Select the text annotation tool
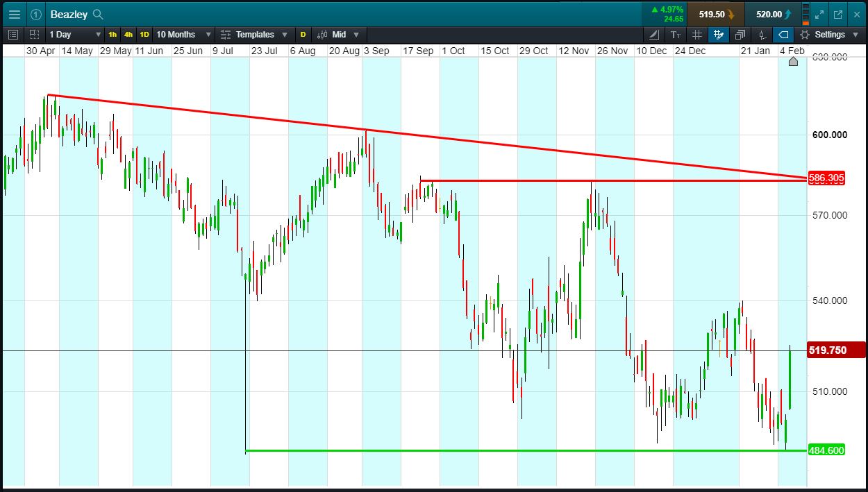This screenshot has height=492, width=868. (676, 34)
